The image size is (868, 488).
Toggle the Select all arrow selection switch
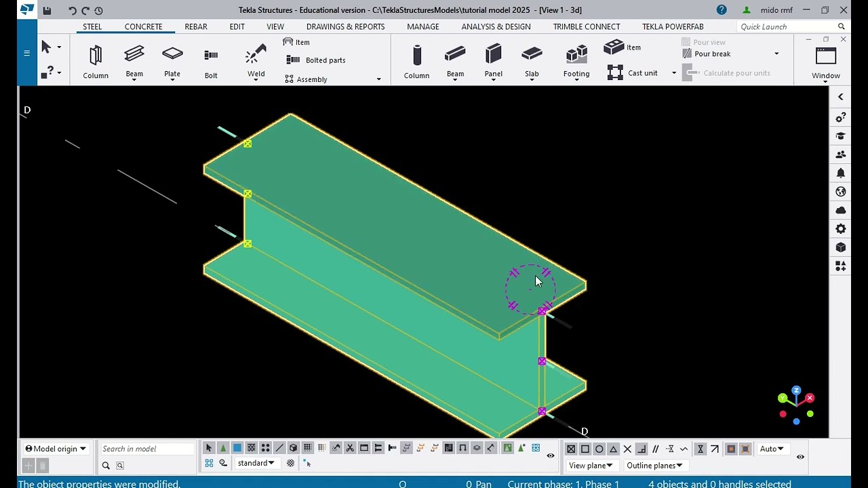[x=209, y=448]
